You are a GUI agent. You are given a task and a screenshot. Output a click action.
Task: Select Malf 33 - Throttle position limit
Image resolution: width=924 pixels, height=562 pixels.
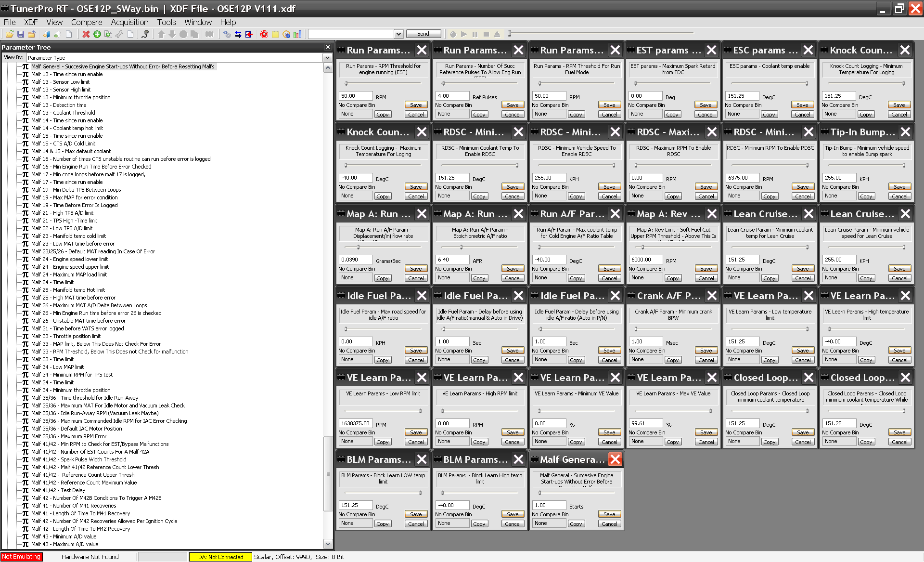(x=66, y=336)
